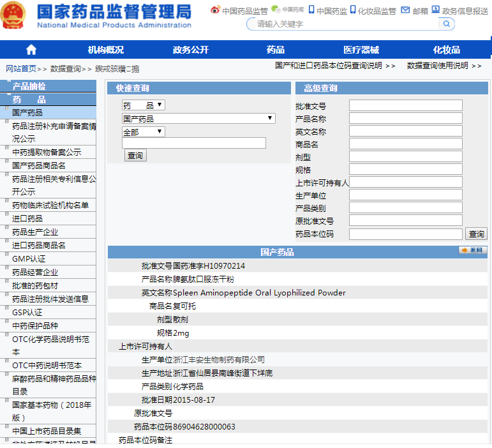Select 药品注册补充申请备案情况公示 in sidebar
Image resolution: width=492 pixels, height=448 pixels.
click(54, 132)
